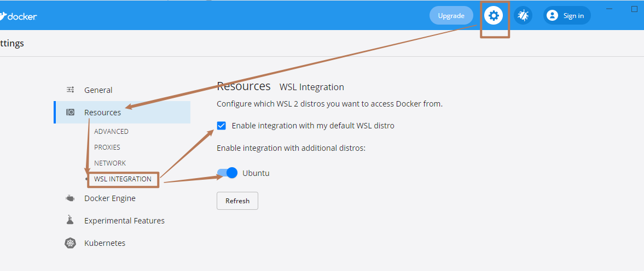
Task: Uncheck Enable integration with default WSL distro
Action: [x=222, y=126]
